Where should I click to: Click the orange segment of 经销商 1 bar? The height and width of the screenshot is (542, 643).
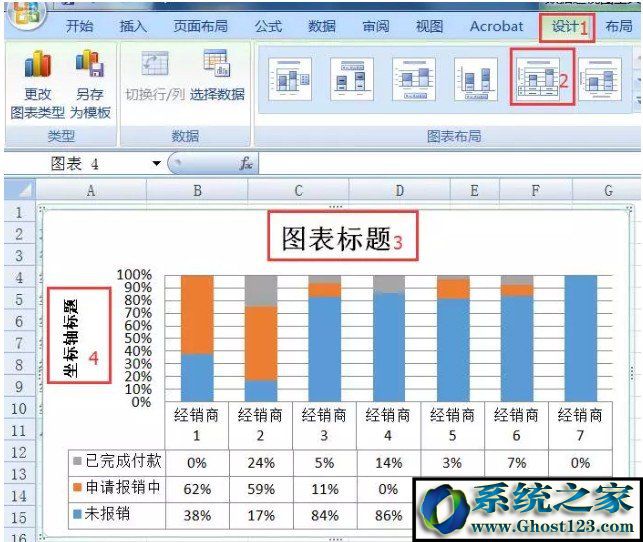click(x=197, y=314)
